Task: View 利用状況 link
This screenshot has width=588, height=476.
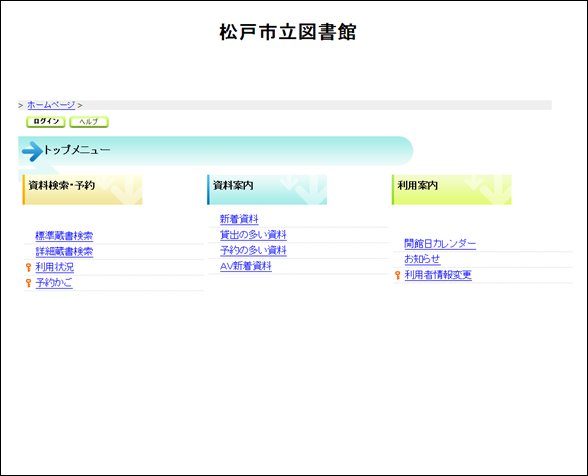Action: click(x=55, y=267)
